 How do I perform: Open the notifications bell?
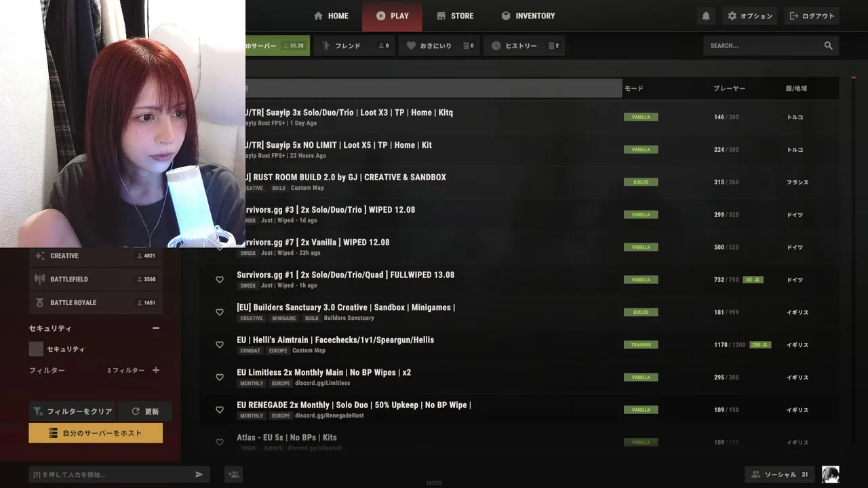[706, 16]
